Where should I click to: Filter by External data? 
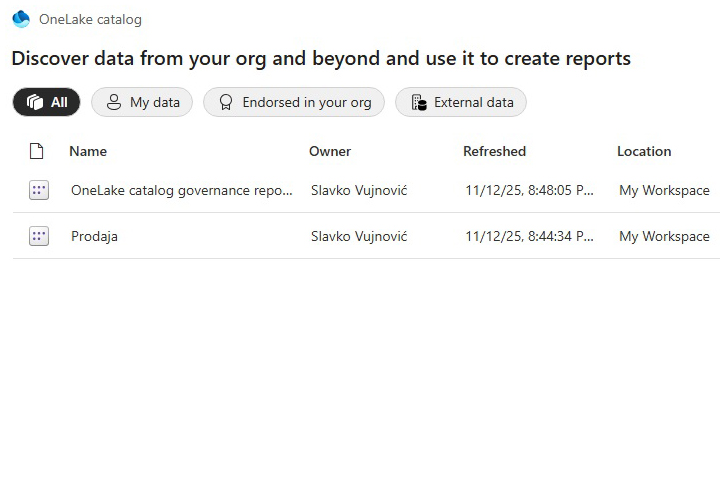461,102
